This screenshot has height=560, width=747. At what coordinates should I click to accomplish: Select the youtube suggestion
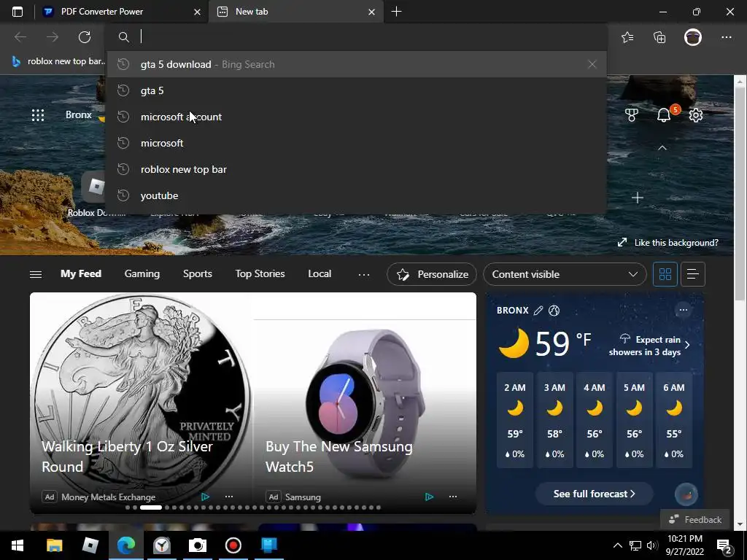click(357, 195)
